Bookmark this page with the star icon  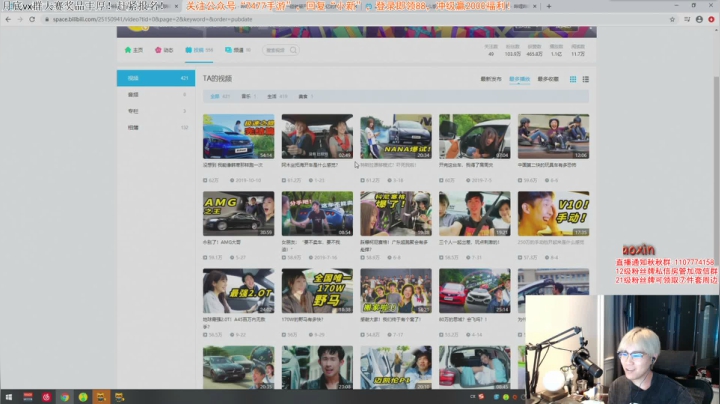[672, 19]
